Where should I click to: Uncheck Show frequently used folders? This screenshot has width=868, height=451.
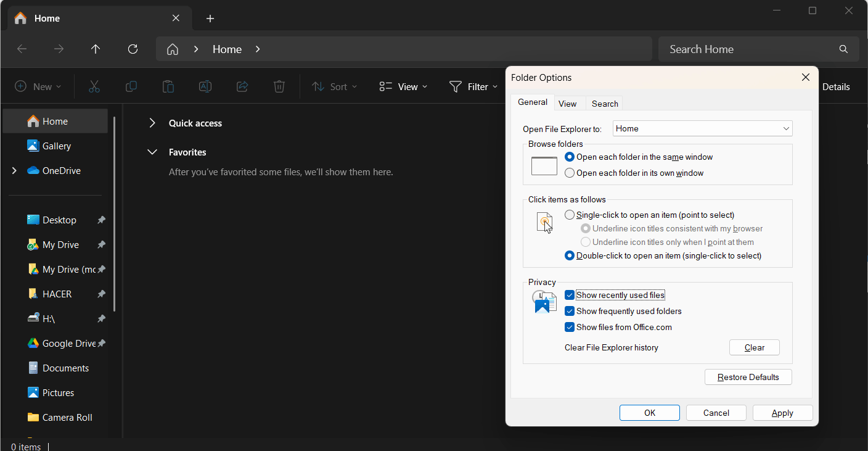569,311
